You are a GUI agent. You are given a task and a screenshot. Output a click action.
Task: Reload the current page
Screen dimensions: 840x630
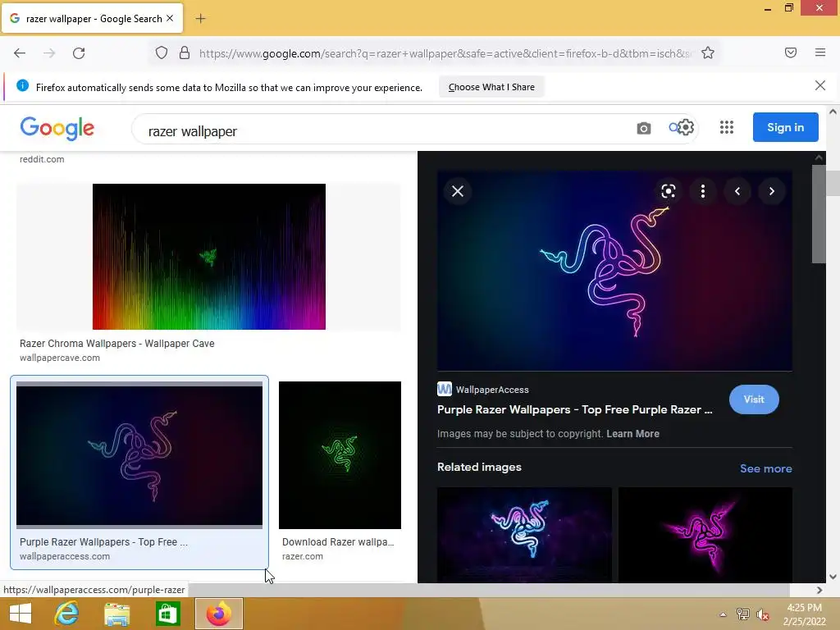pos(79,53)
